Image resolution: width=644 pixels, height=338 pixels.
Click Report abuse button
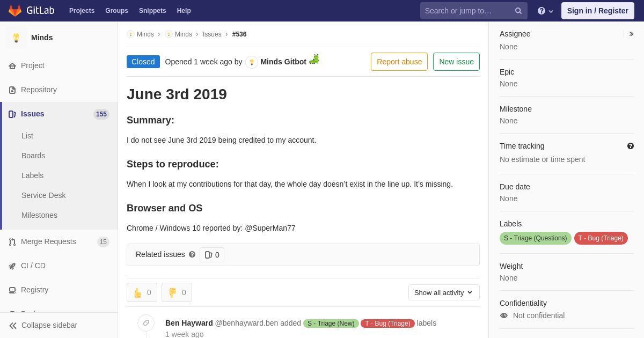tap(399, 62)
